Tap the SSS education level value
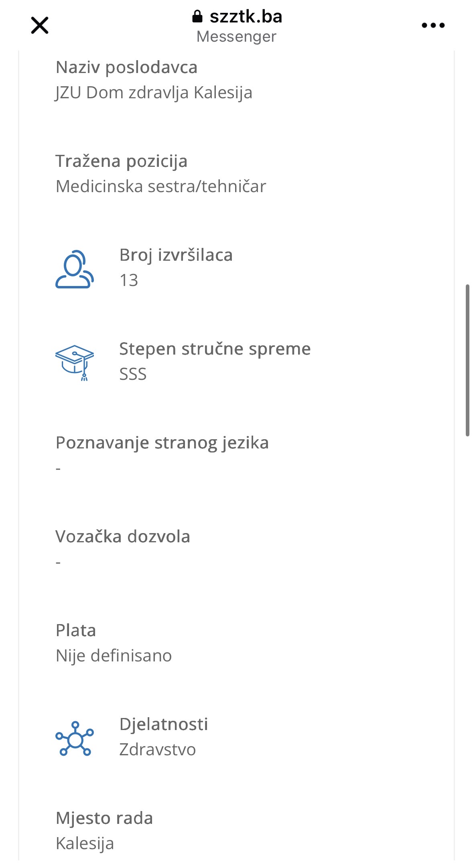Viewport: 473px width, 868px height. (x=133, y=374)
